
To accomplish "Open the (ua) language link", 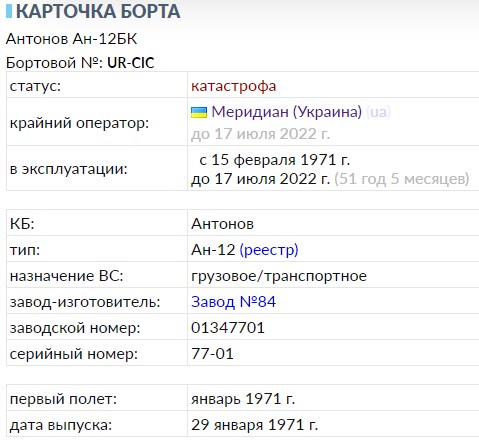I will 378,112.
